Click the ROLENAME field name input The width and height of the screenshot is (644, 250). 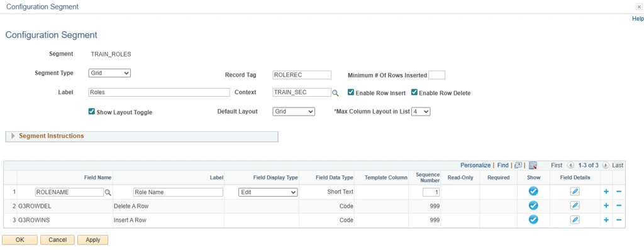(69, 192)
